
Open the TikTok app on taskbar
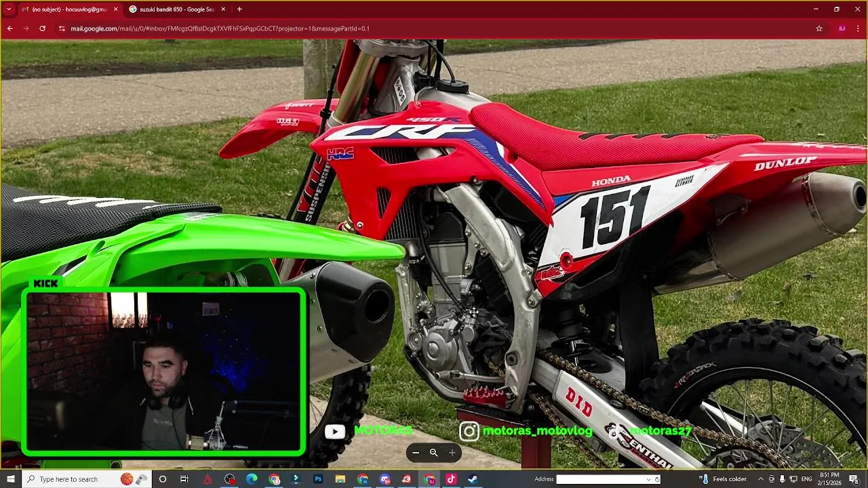(x=451, y=479)
